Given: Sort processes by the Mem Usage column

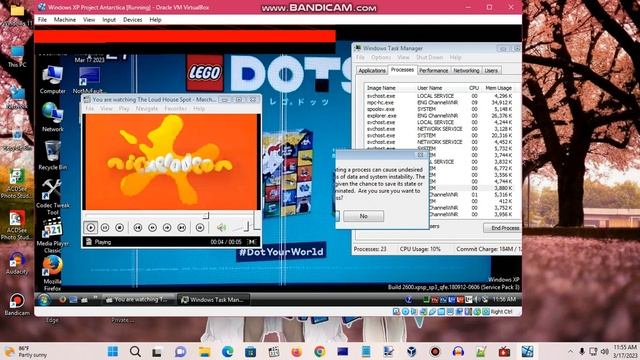Looking at the screenshot, I should pos(498,88).
